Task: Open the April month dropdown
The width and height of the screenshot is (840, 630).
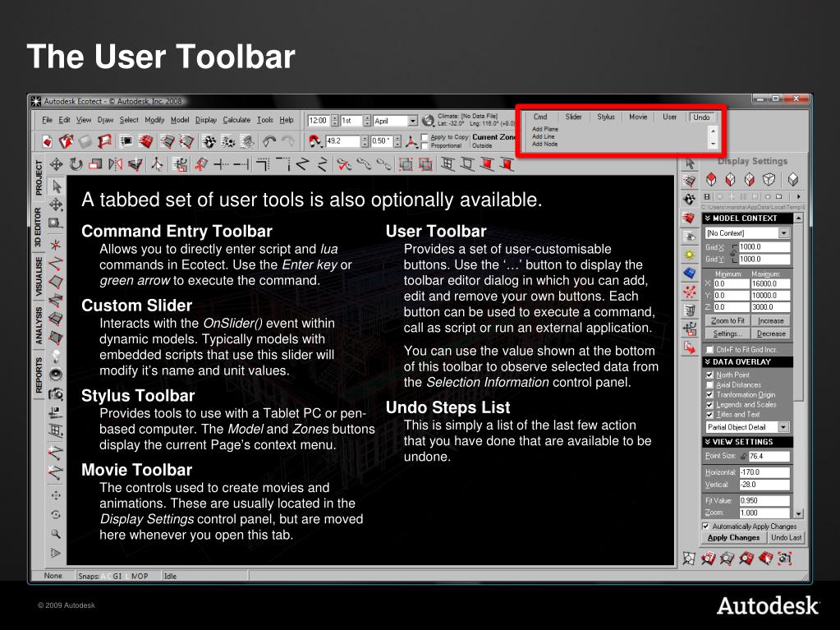Action: [x=412, y=121]
